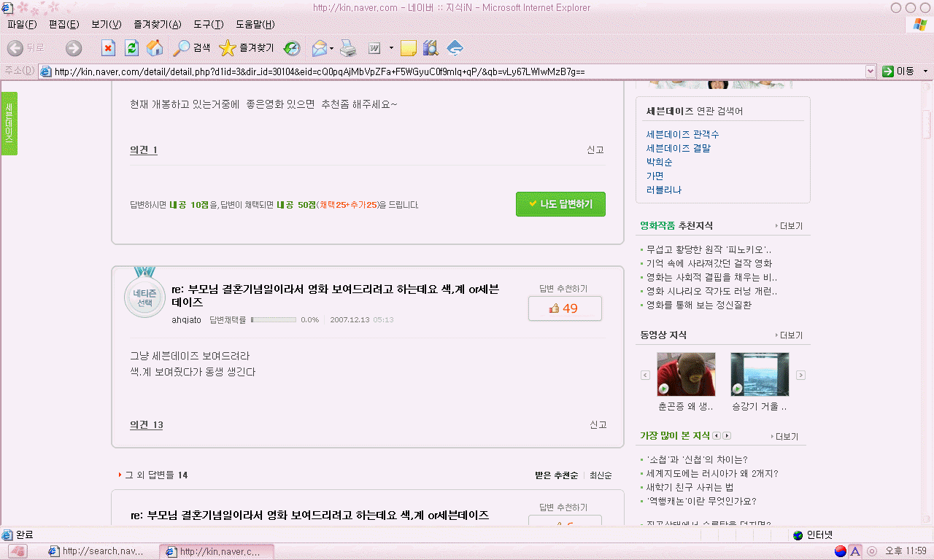Click the Print printer icon
Screen dimensions: 934x560
pos(348,48)
